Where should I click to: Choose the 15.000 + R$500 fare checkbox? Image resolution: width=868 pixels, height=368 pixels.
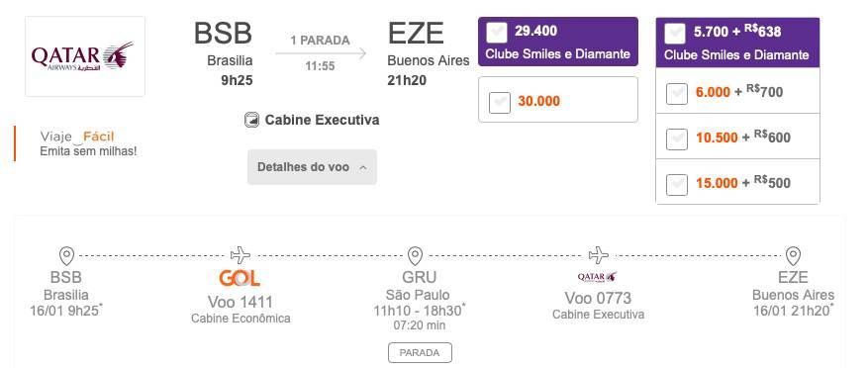tap(676, 184)
